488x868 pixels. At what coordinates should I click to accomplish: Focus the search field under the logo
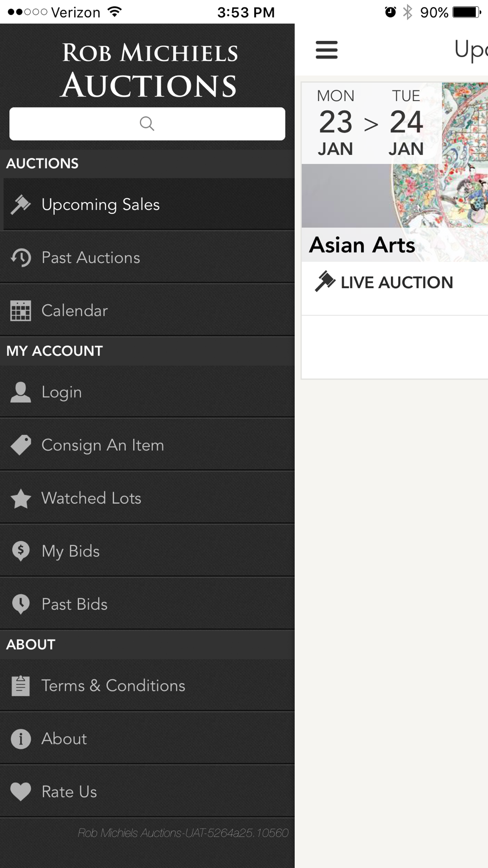coord(147,124)
